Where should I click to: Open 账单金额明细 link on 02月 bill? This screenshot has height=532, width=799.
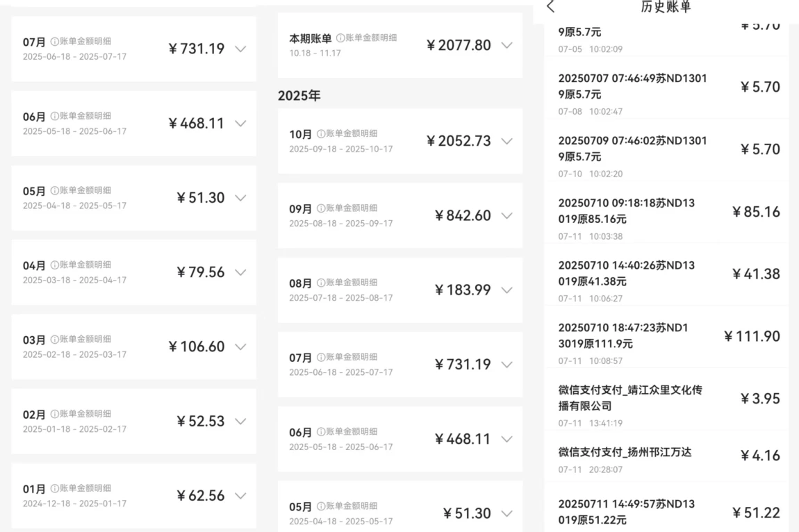[x=85, y=414]
